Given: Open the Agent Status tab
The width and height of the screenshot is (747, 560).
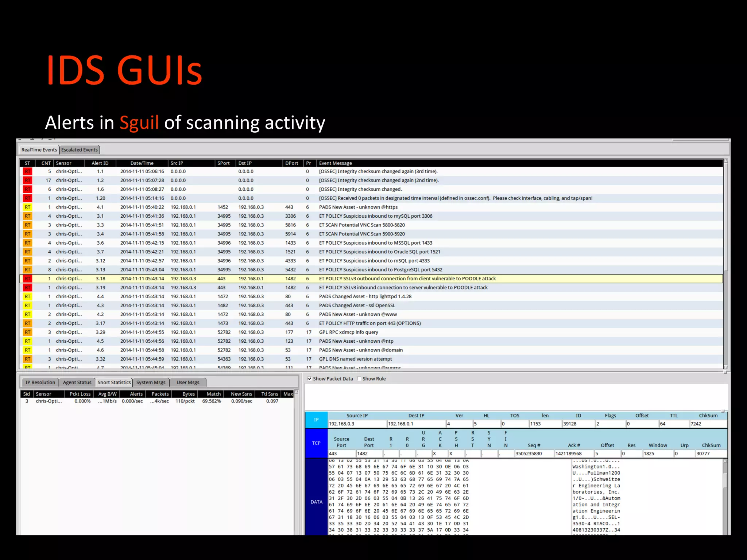Looking at the screenshot, I should tap(77, 382).
